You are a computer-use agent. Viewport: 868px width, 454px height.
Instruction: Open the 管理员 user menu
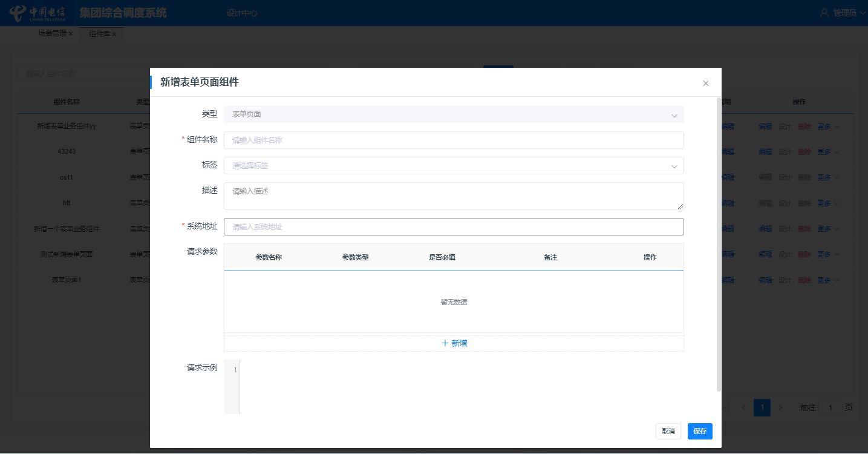[842, 13]
